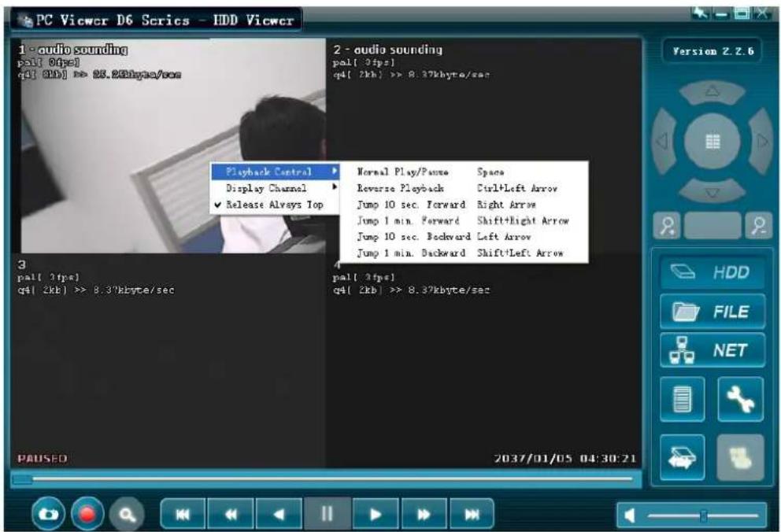Image resolution: width=781 pixels, height=532 pixels.
Task: Click the Version 2.2.6 label
Action: (713, 51)
